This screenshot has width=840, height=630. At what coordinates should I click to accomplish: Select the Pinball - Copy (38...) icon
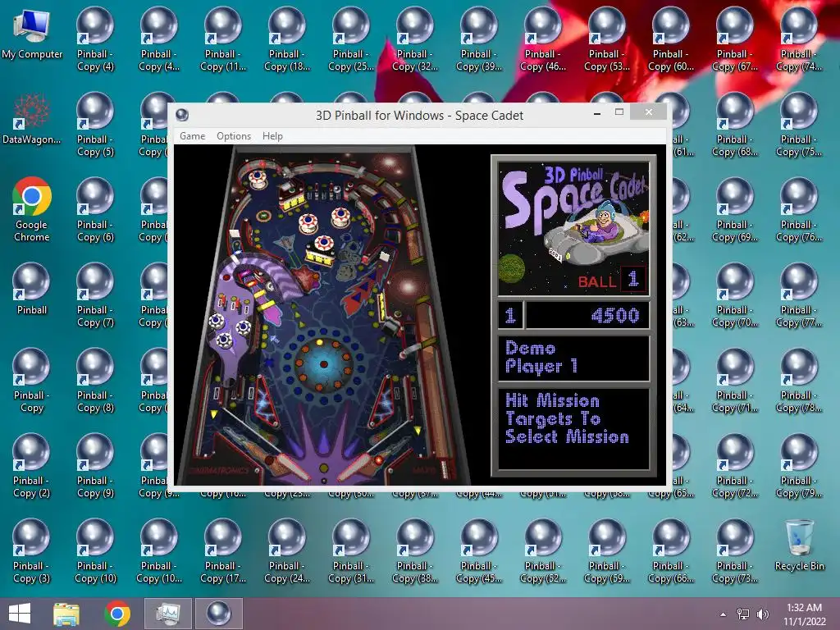(415, 551)
